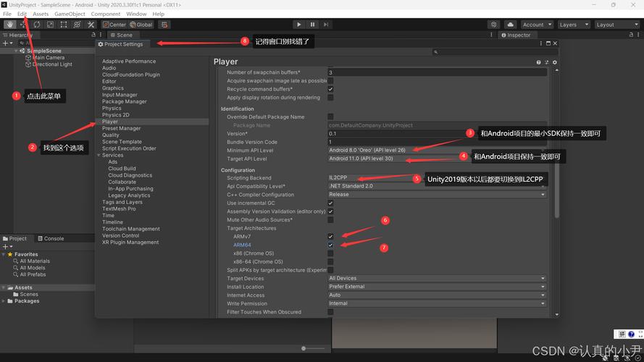The image size is (644, 362).
Task: Select the Rotate tool icon
Action: [x=37, y=25]
